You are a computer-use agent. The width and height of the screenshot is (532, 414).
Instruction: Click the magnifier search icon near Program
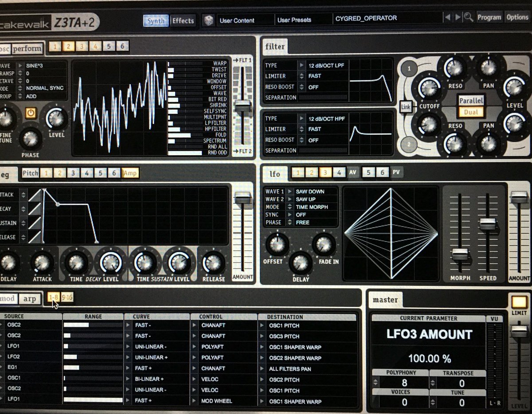[469, 18]
